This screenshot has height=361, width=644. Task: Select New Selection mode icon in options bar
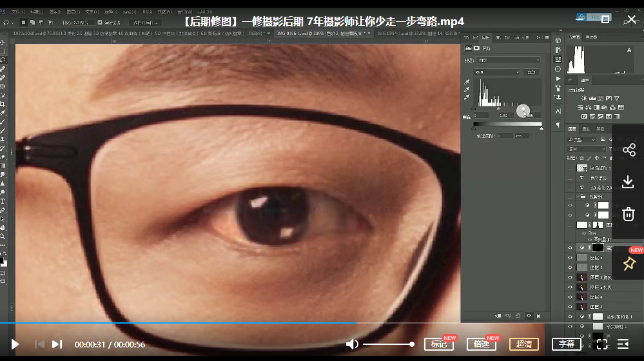click(23, 23)
